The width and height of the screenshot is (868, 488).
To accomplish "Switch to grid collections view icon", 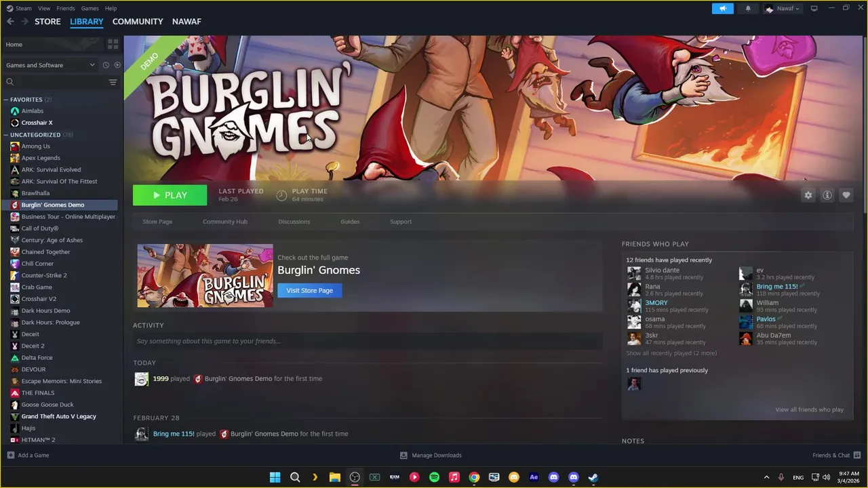I will 113,44.
